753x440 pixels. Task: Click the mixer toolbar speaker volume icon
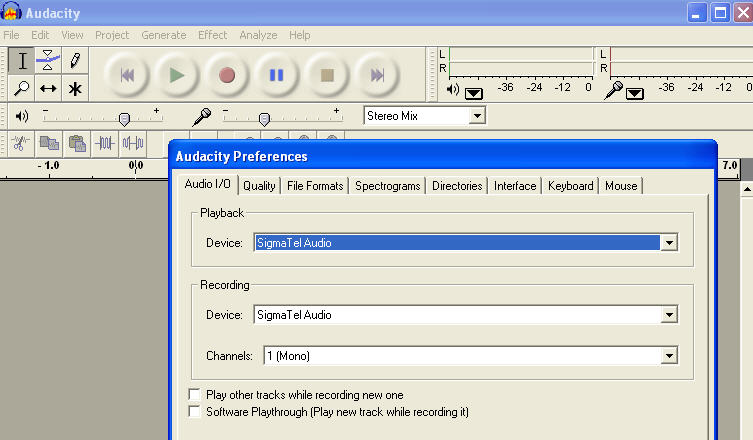22,116
